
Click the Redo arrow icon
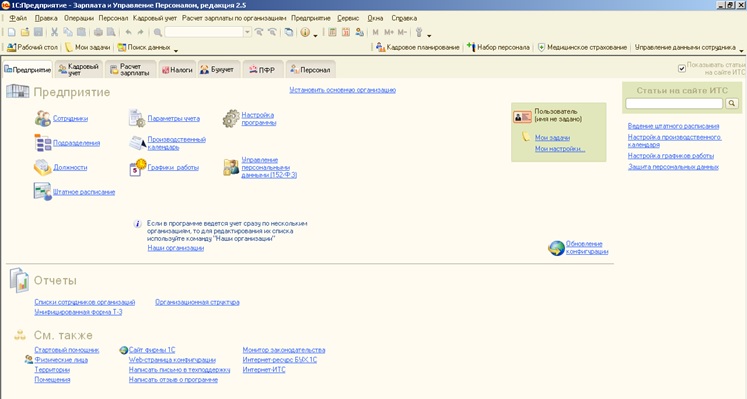141,32
